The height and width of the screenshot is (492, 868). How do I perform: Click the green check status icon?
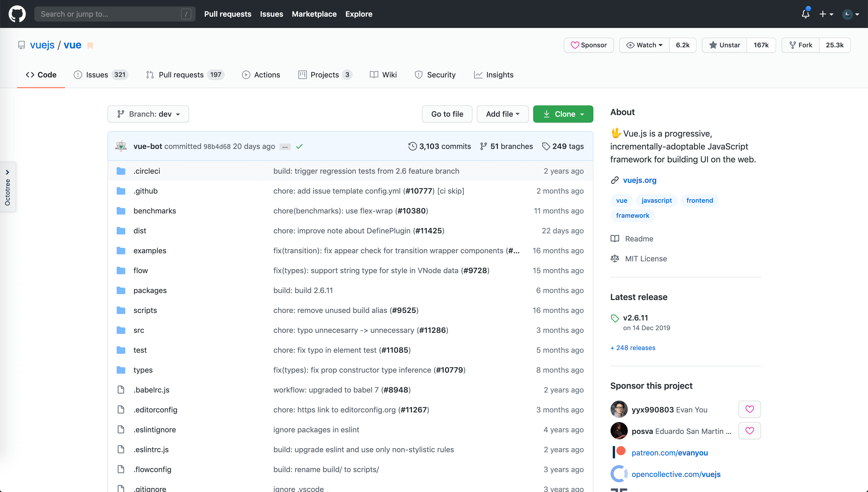click(299, 146)
